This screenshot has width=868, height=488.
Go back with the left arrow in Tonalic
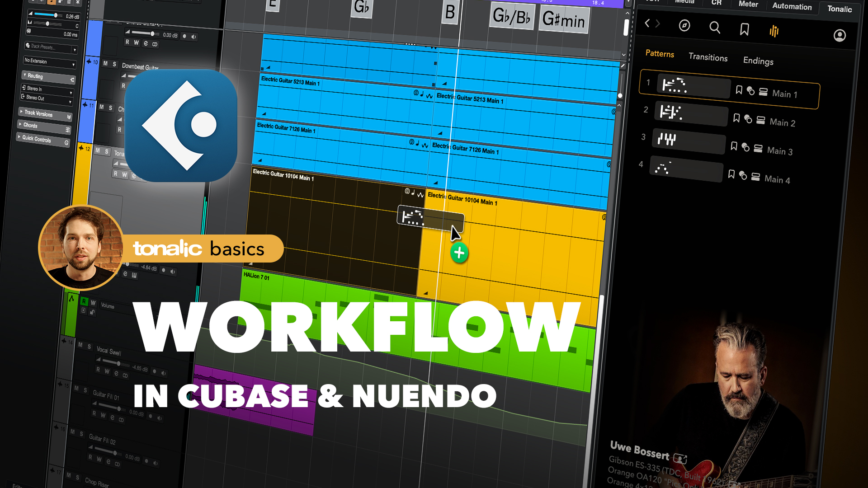pos(647,23)
